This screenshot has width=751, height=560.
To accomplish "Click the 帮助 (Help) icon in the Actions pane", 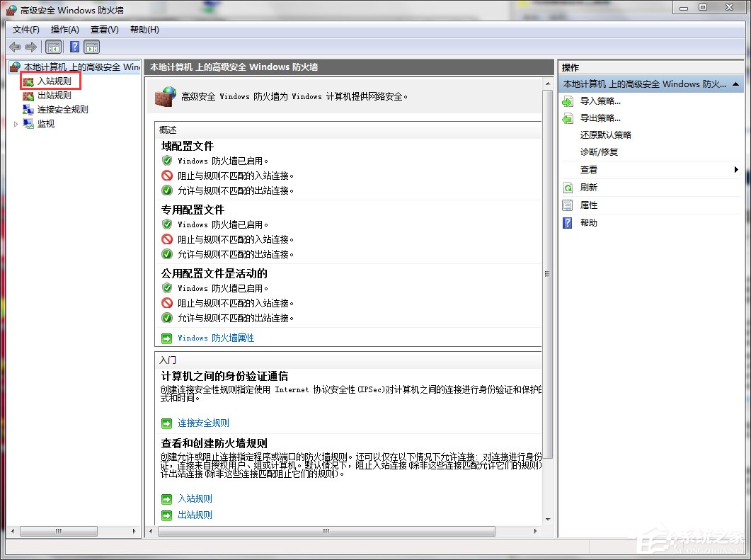I will (567, 222).
